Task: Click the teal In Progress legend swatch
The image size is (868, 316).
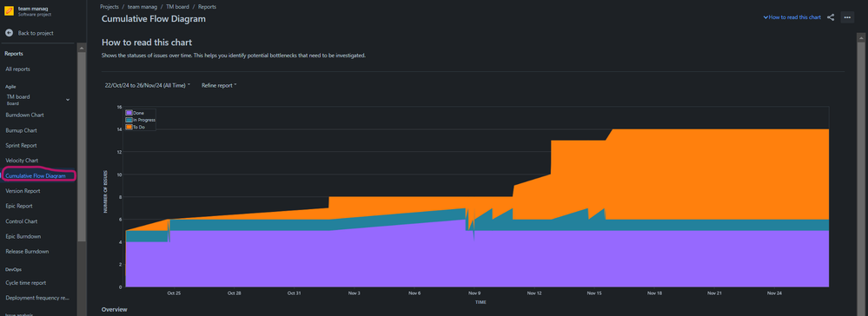Action: [x=129, y=120]
